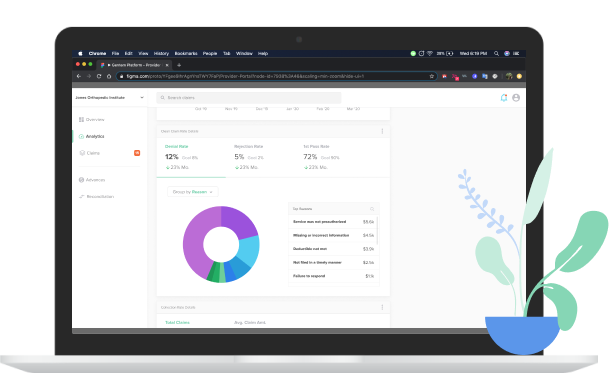Select Overview in the sidebar

[x=92, y=120]
